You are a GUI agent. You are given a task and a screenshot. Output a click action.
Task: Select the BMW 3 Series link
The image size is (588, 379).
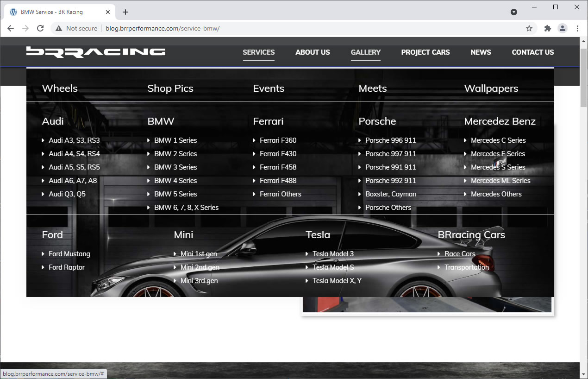tap(175, 167)
